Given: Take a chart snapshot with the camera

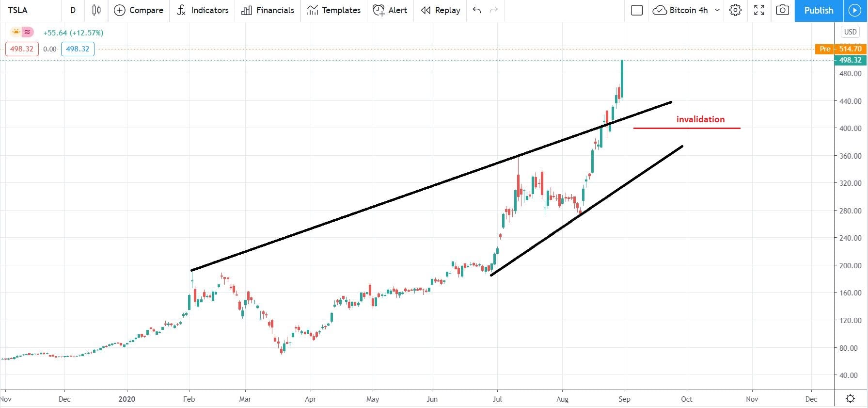Looking at the screenshot, I should pyautogui.click(x=782, y=10).
